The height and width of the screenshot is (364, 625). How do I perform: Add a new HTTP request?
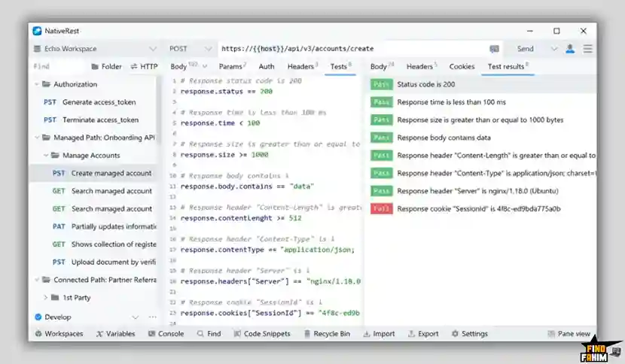pos(145,66)
